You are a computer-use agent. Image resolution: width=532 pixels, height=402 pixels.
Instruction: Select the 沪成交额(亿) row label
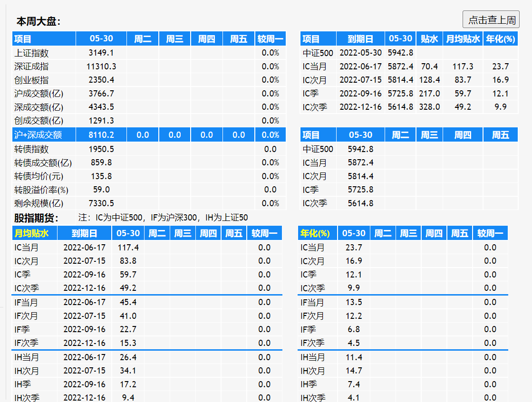pyautogui.click(x=38, y=94)
